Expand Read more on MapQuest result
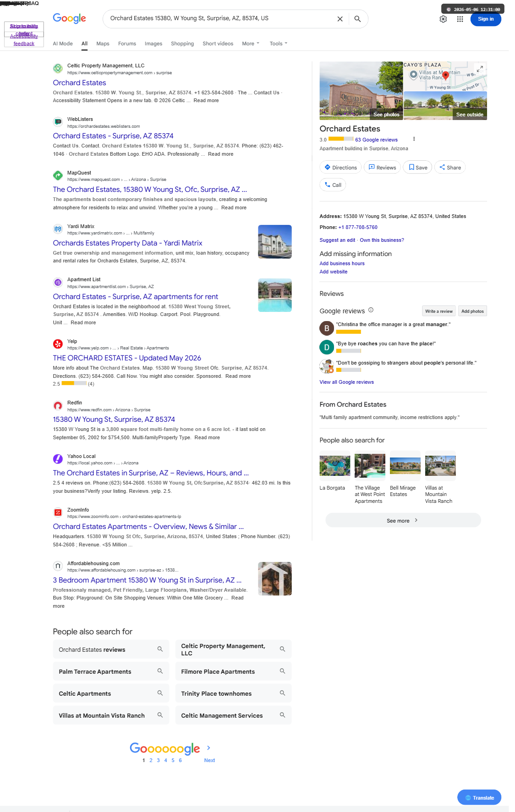 click(x=234, y=208)
